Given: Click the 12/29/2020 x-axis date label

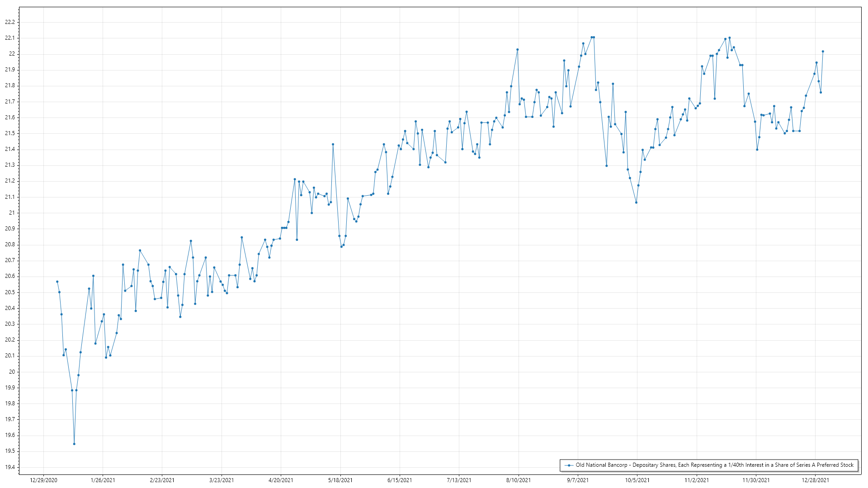Looking at the screenshot, I should click(x=43, y=480).
